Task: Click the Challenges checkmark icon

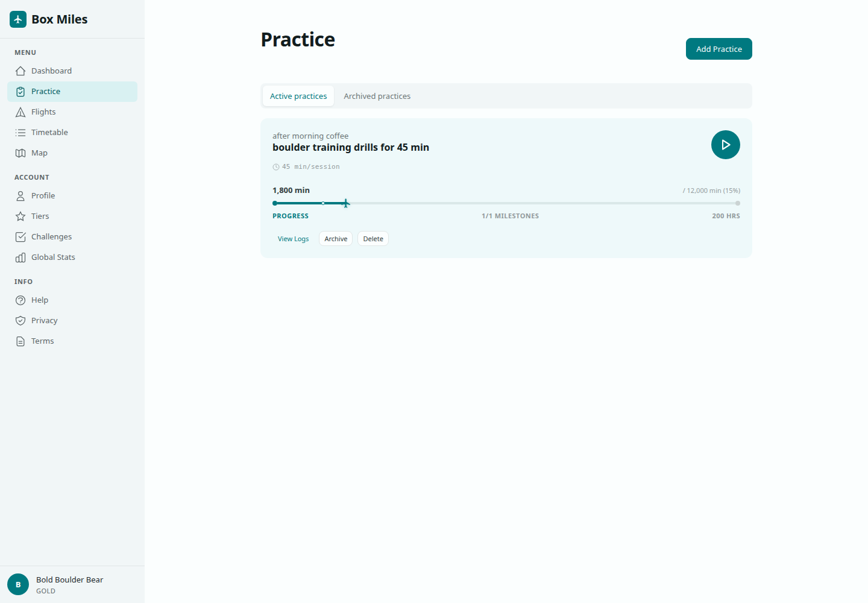Action: 20,237
